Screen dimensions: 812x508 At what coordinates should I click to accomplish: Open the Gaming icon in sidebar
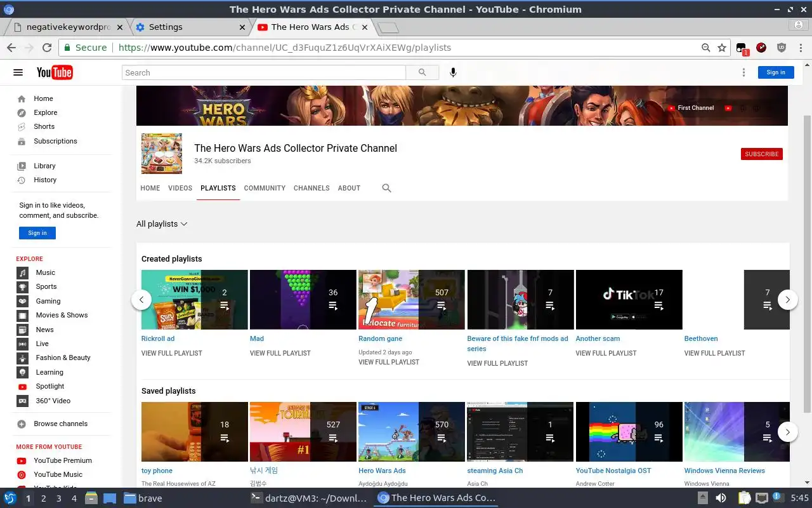tap(23, 301)
